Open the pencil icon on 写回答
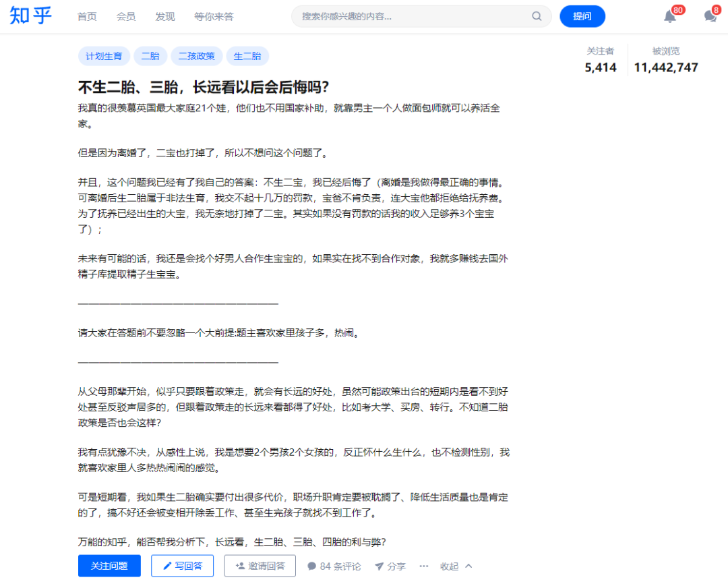The image size is (728, 586). point(167,566)
